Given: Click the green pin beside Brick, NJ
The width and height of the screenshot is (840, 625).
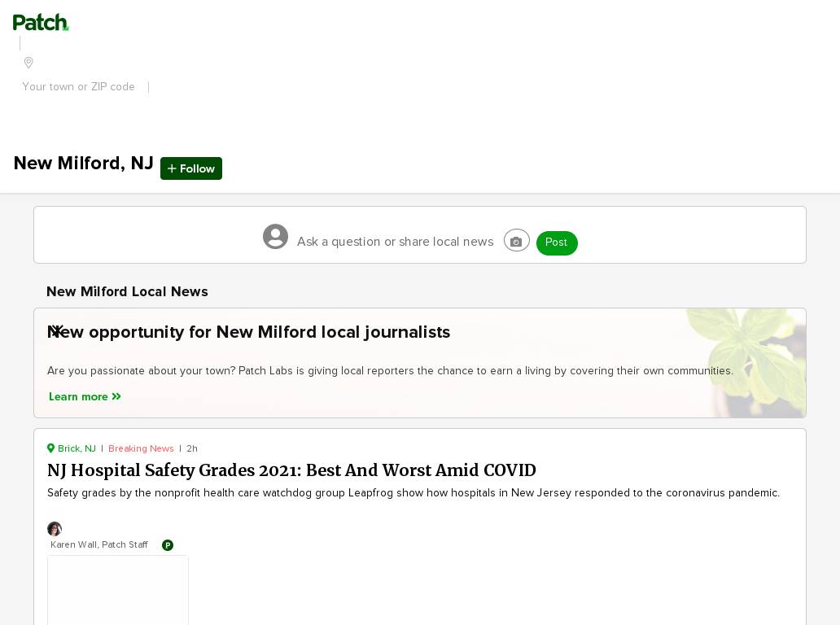Looking at the screenshot, I should [51, 448].
